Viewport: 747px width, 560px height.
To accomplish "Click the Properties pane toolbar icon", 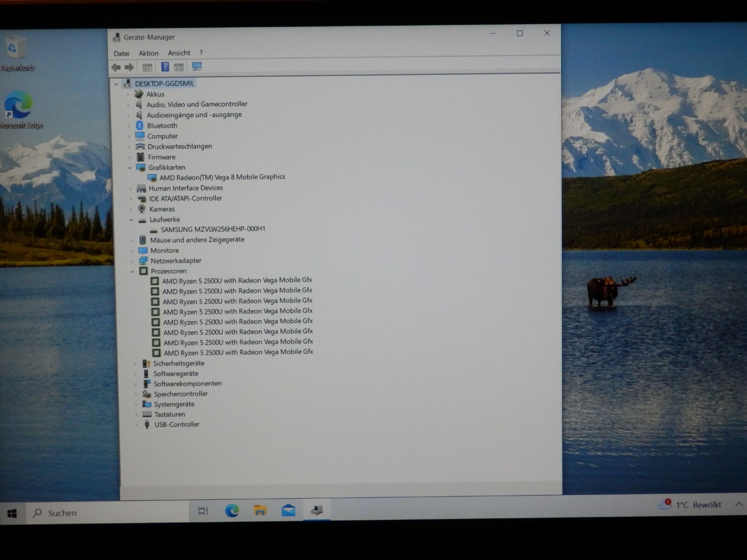I will (179, 67).
